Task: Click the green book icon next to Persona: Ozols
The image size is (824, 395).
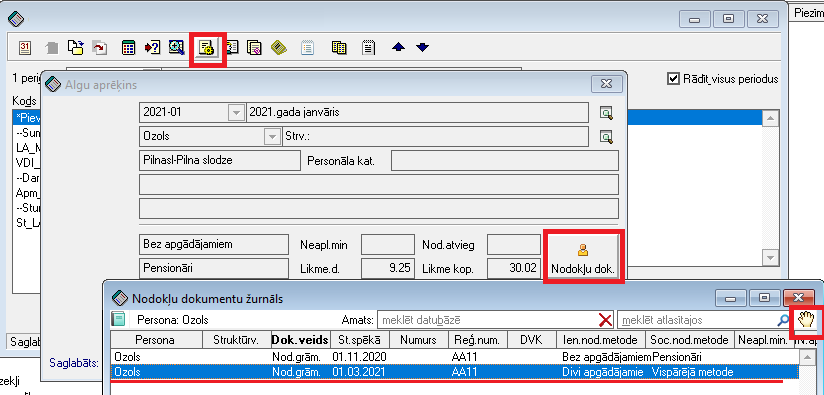Action: pyautogui.click(x=119, y=319)
